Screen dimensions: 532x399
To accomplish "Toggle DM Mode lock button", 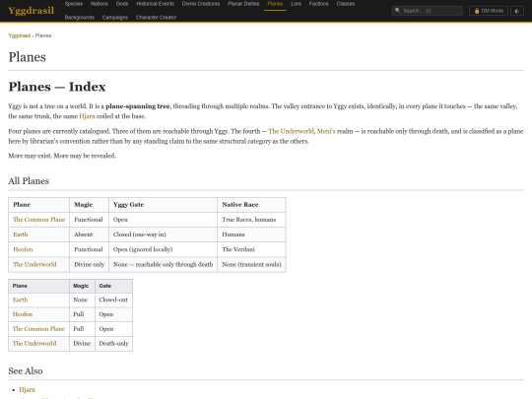I will [489, 11].
